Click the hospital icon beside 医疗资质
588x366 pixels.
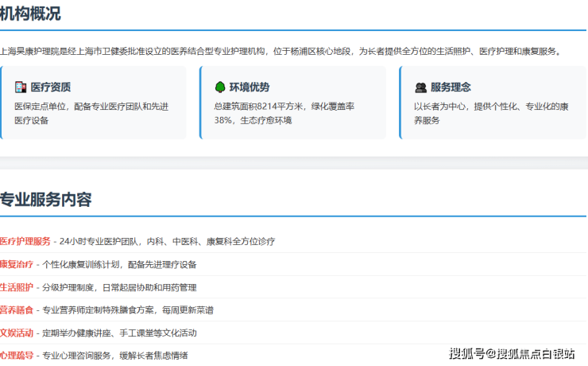(x=21, y=87)
